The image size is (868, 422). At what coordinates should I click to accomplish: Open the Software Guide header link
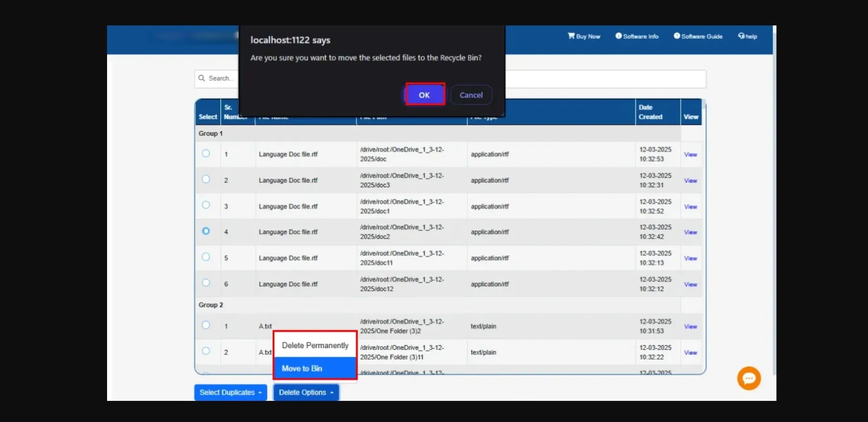(x=698, y=36)
